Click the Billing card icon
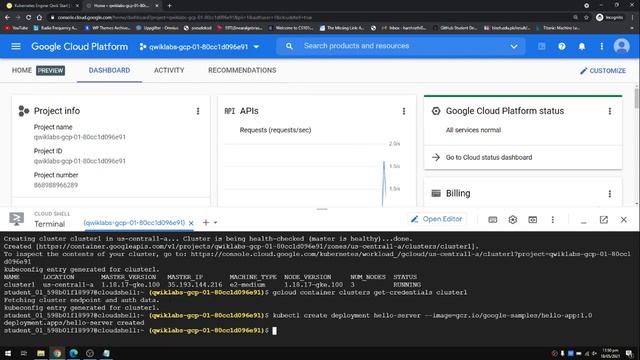This screenshot has height=360, width=640. point(436,193)
